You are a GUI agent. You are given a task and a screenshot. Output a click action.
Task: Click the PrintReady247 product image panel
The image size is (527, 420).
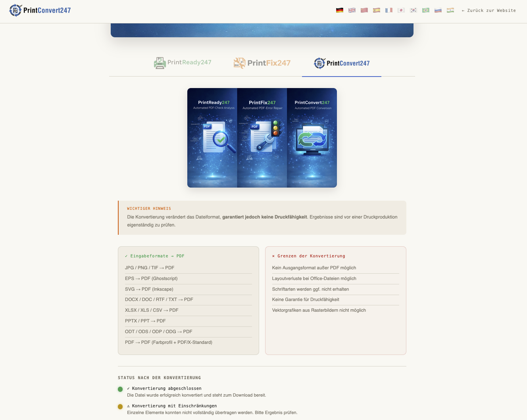click(x=212, y=138)
